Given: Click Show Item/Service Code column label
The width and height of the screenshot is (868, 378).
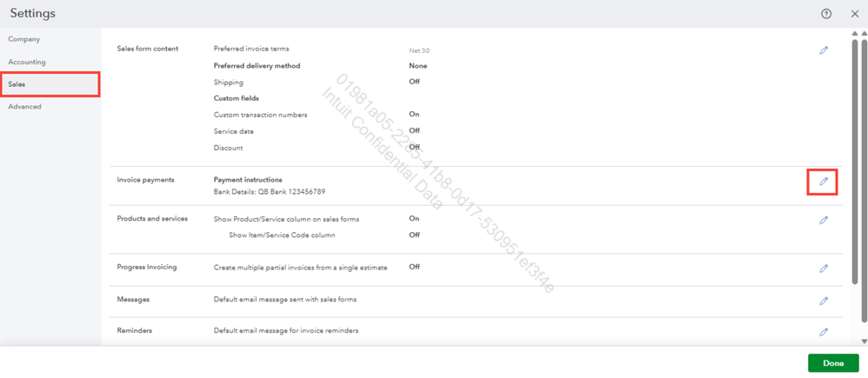Looking at the screenshot, I should [282, 235].
